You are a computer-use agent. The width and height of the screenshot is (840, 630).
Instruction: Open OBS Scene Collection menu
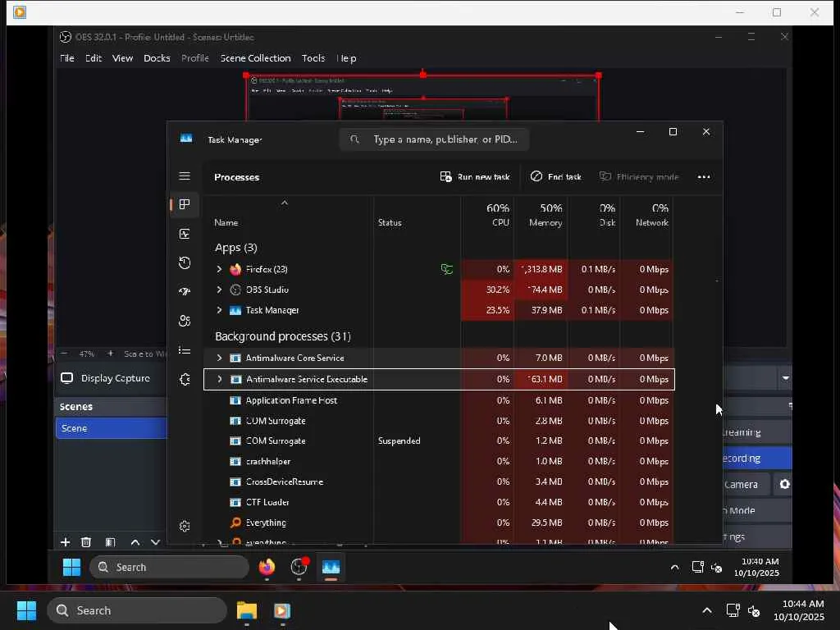tap(256, 58)
